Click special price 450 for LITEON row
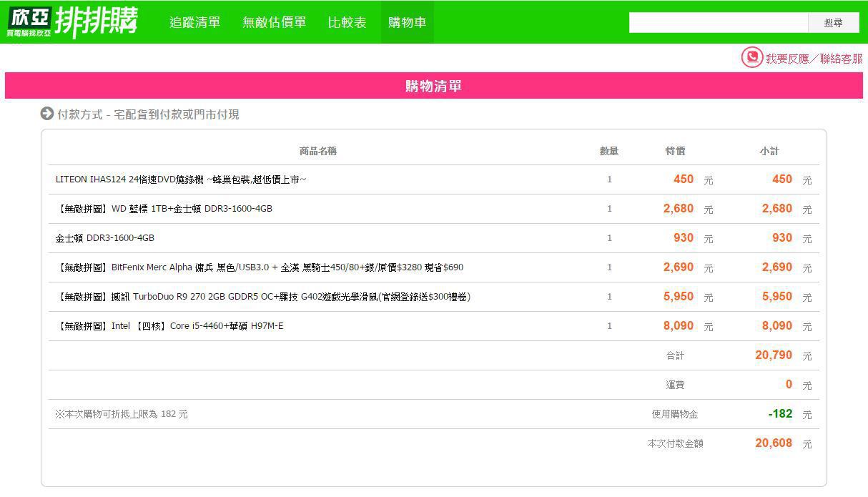Screen dimensions: 868x497 coord(684,179)
